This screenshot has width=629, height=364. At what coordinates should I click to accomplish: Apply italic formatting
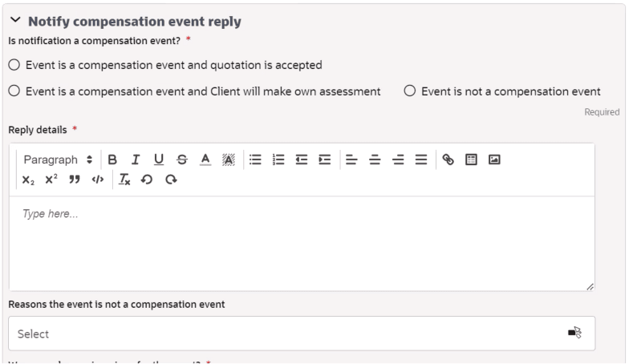pyautogui.click(x=136, y=160)
